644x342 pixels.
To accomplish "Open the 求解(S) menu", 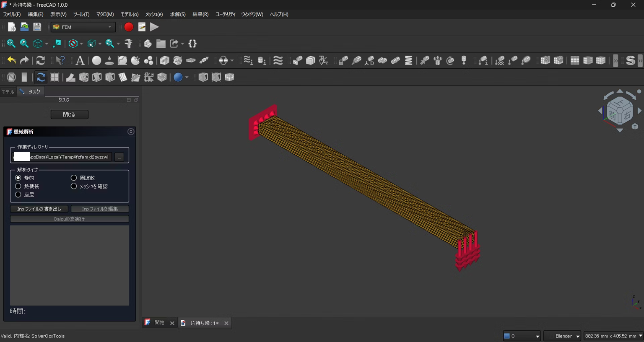I will pyautogui.click(x=177, y=14).
